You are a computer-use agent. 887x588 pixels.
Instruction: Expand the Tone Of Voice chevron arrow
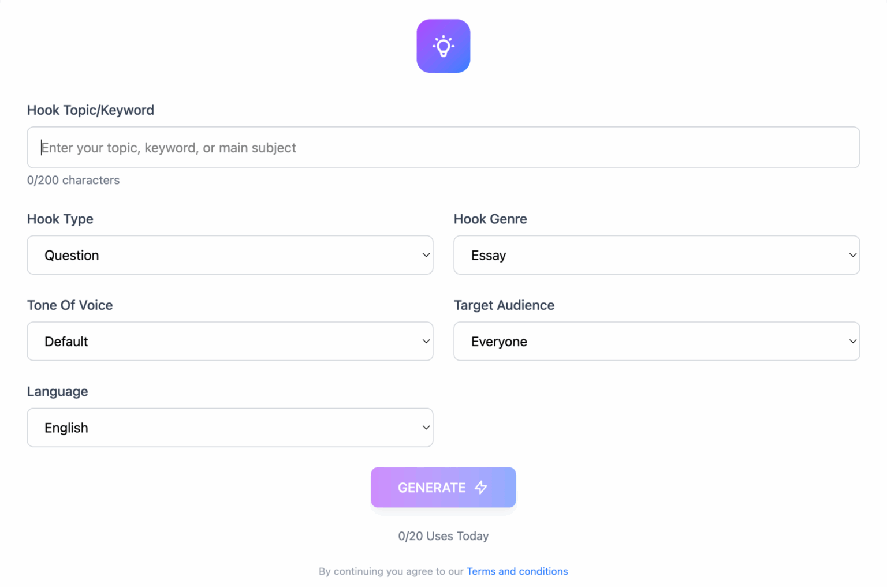point(426,341)
